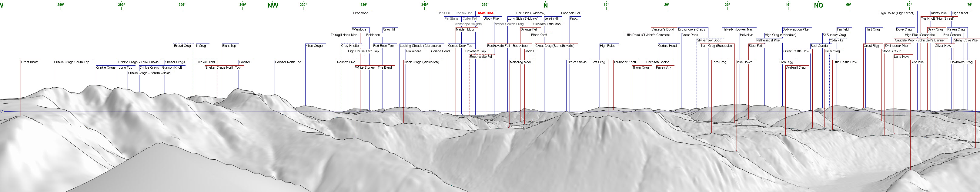Click the Shelter Crags North Top label
Image resolution: width=980 pixels, height=192 pixels.
pos(222,67)
